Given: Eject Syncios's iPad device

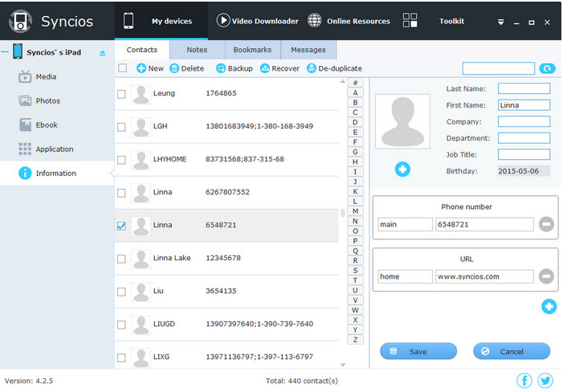Looking at the screenshot, I should (102, 53).
